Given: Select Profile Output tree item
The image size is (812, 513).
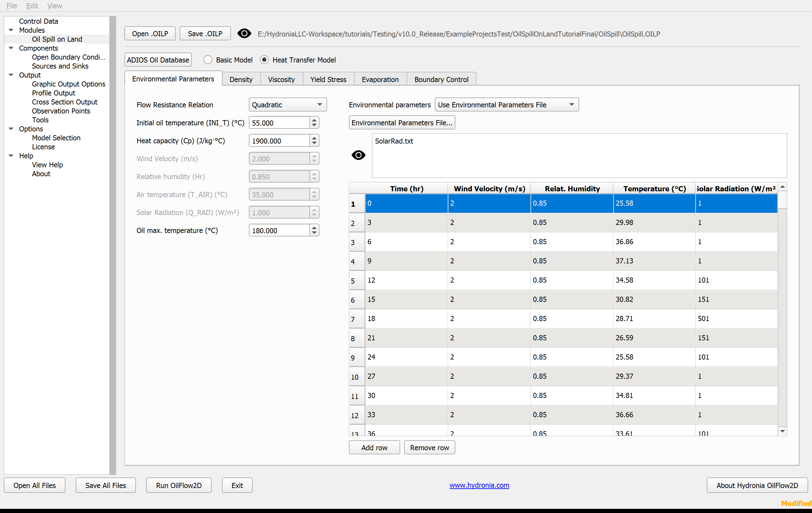Looking at the screenshot, I should pos(54,93).
